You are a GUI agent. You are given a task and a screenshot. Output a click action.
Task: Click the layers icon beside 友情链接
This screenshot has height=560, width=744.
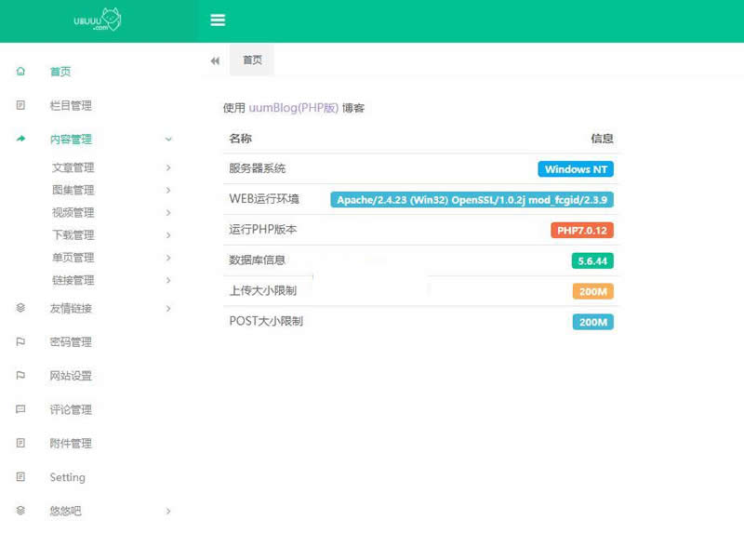tap(20, 308)
